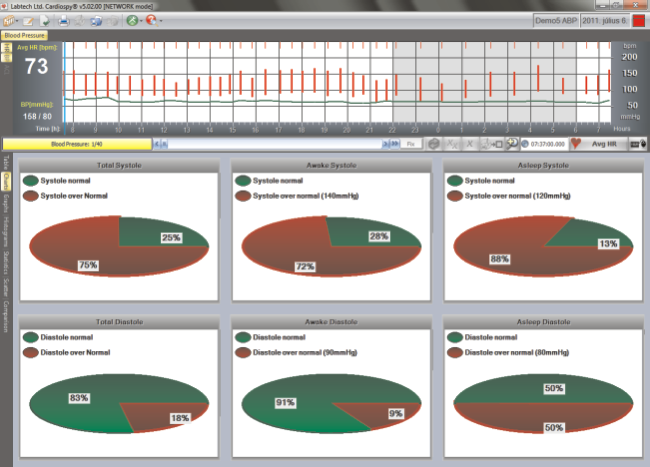Click the Asleep Diastole panel header

point(543,322)
